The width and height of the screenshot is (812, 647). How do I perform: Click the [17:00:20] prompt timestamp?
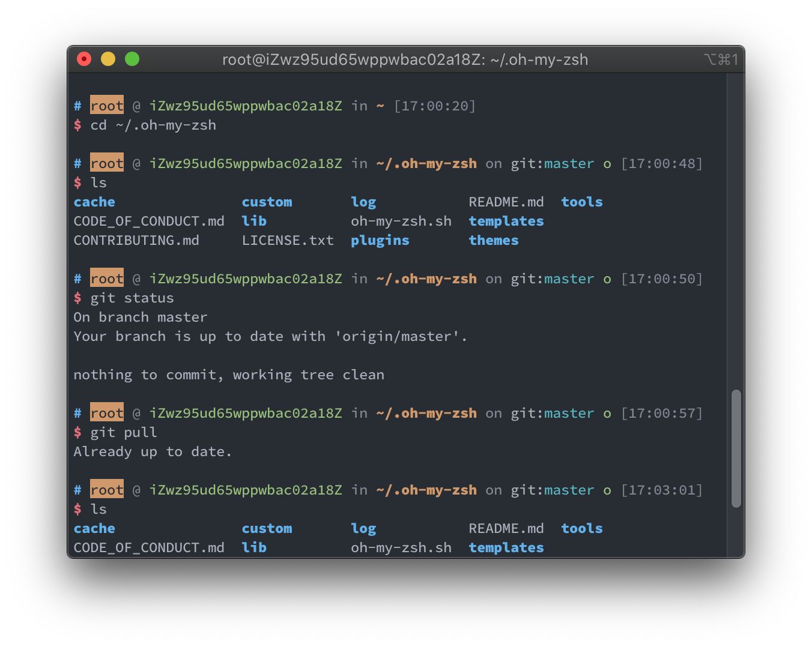click(435, 106)
